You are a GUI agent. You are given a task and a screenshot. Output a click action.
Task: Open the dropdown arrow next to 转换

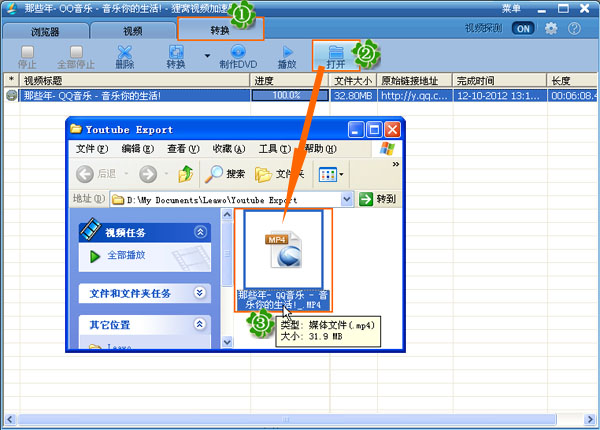coord(207,56)
